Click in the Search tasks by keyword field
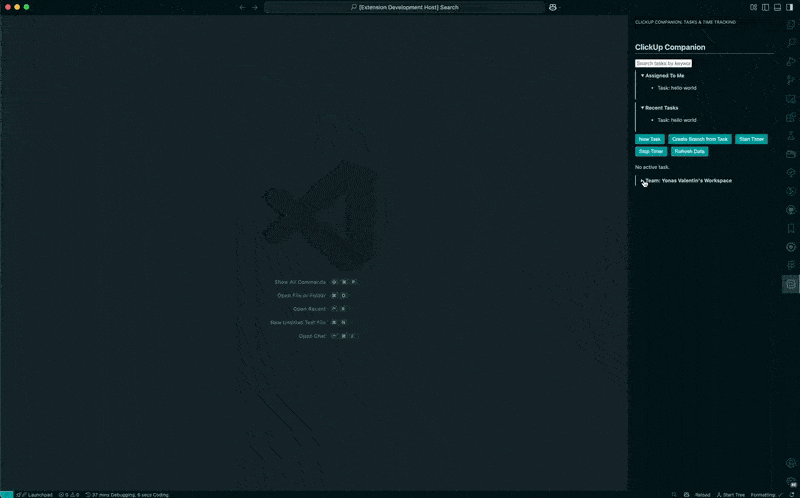Image resolution: width=800 pixels, height=498 pixels. click(663, 63)
